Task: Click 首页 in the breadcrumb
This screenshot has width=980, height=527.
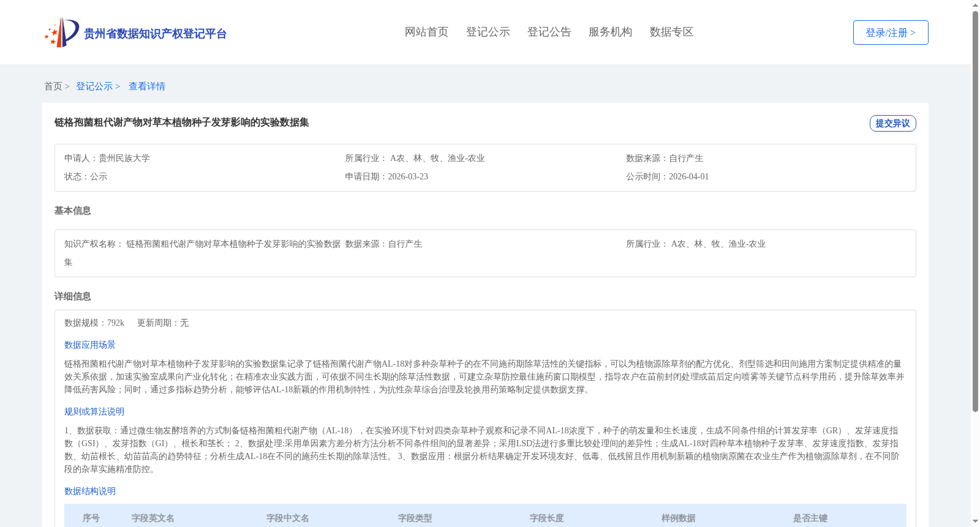Action: pyautogui.click(x=53, y=86)
